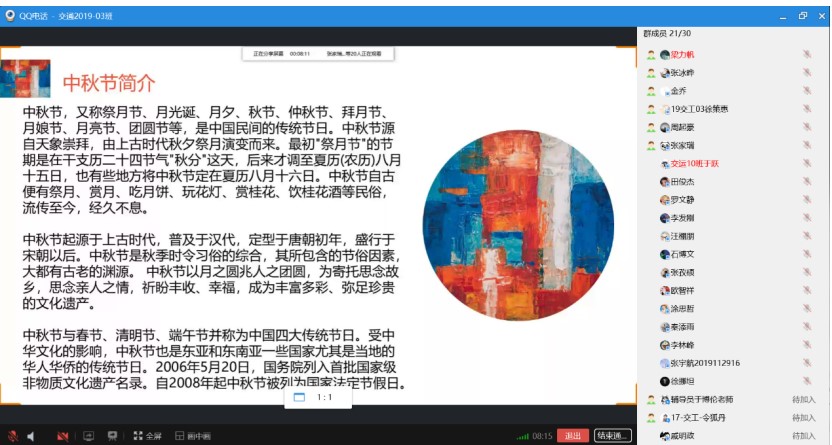Select member name 李发刚

click(682, 217)
